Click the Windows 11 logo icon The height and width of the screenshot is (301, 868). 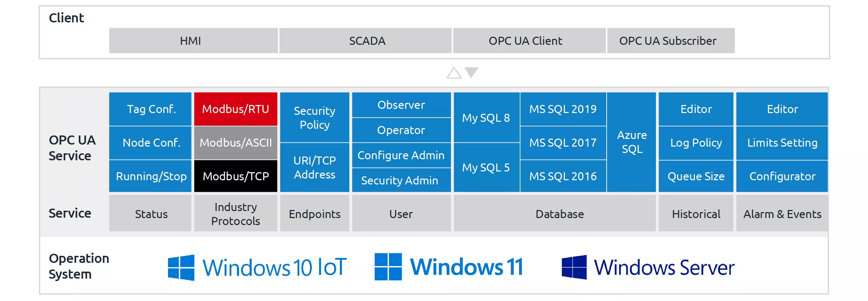pos(388,267)
